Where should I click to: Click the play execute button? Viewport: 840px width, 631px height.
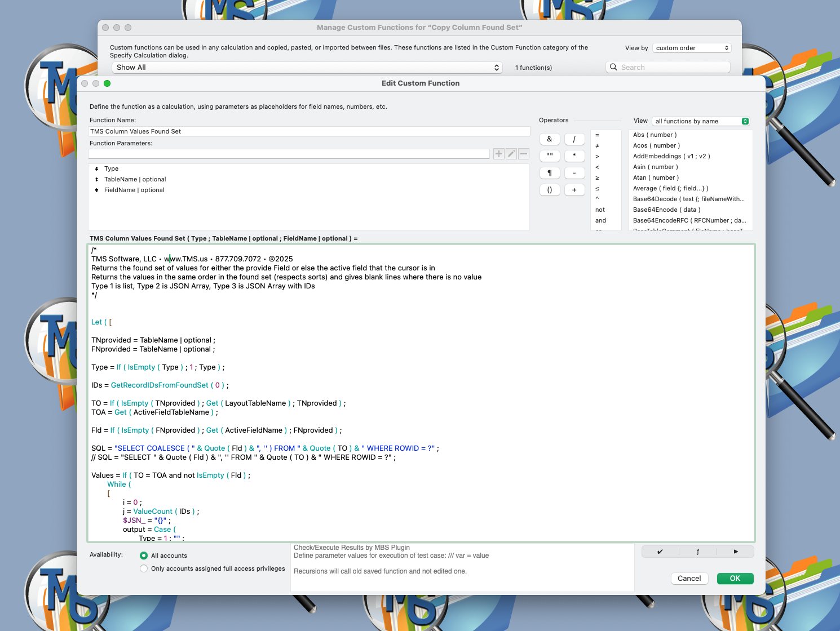[x=735, y=552]
